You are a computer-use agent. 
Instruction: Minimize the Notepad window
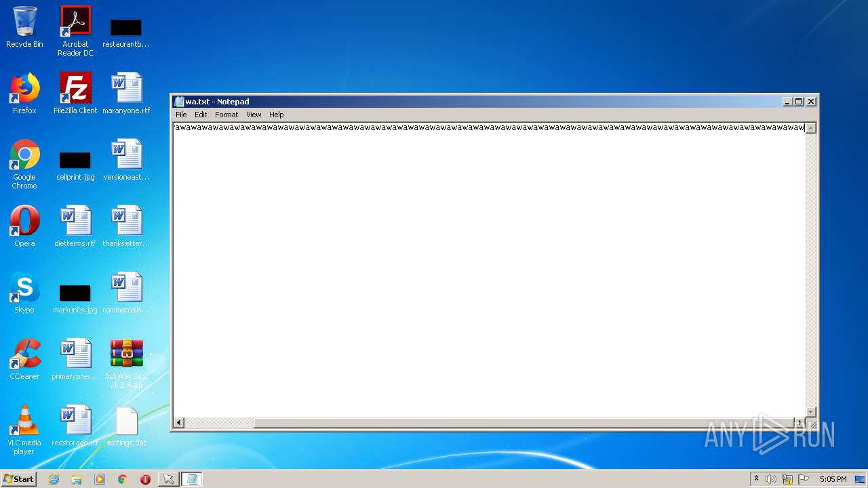(x=787, y=102)
